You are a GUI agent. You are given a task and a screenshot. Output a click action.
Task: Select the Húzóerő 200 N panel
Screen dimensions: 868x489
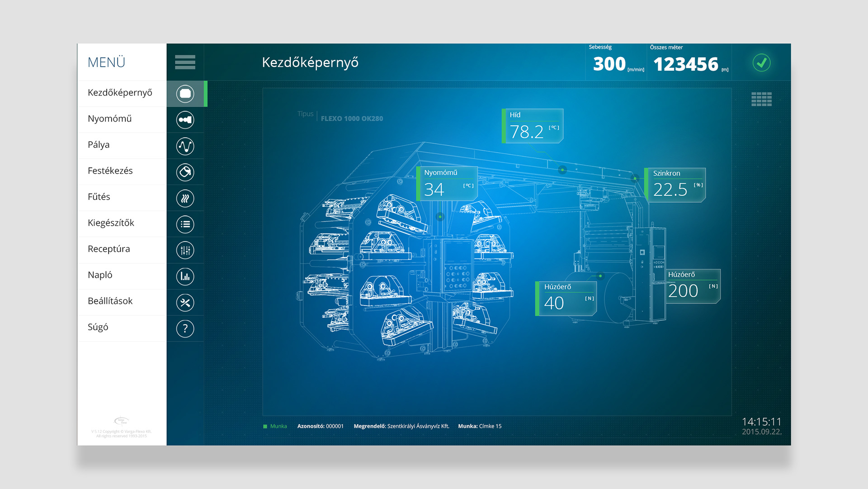pos(693,286)
